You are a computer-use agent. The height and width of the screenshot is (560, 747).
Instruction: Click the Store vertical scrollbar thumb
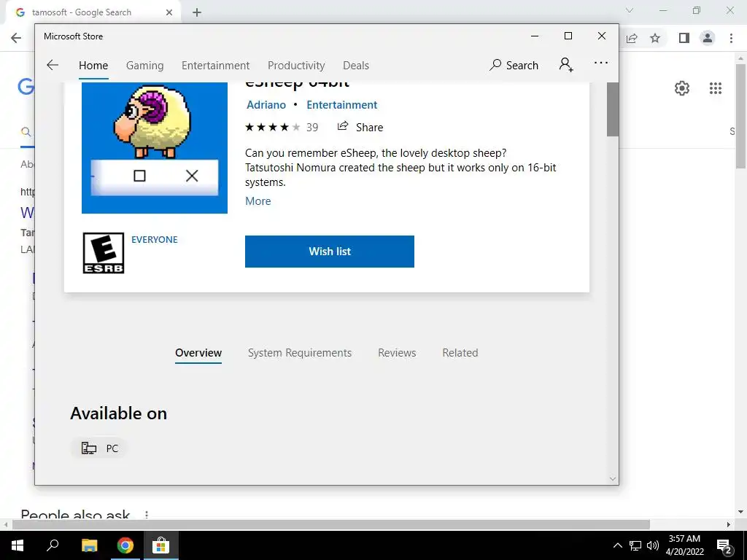(x=613, y=109)
